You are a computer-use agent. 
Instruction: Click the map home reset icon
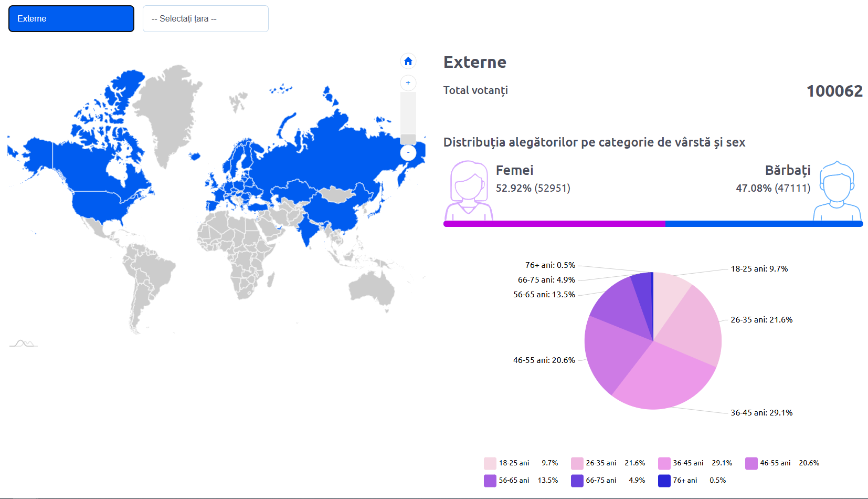click(408, 61)
